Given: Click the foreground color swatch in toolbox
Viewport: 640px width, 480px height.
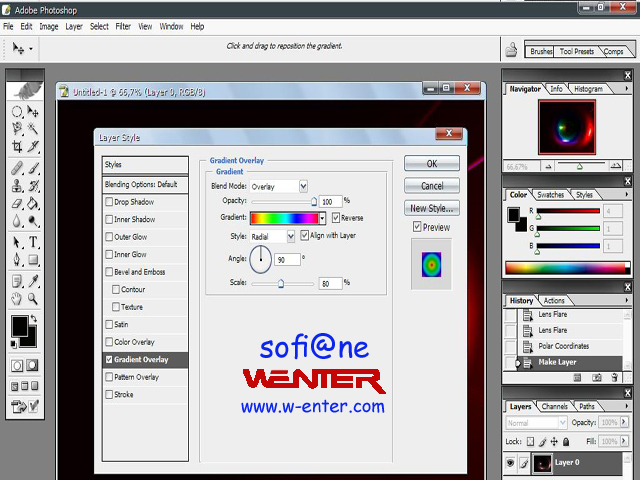Looking at the screenshot, I should point(19,325).
